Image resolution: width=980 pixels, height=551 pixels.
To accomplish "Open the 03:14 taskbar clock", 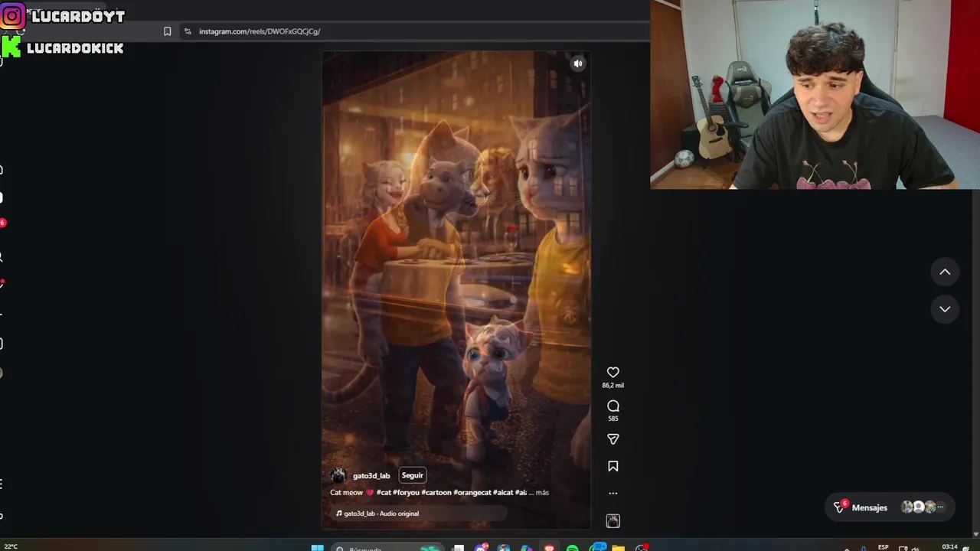I will pyautogui.click(x=949, y=546).
